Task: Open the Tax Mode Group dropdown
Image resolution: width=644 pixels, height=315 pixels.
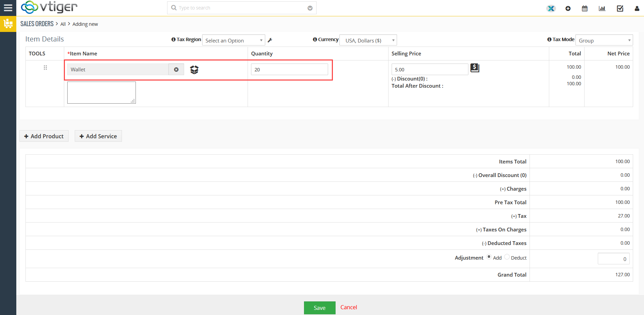Action: [604, 40]
